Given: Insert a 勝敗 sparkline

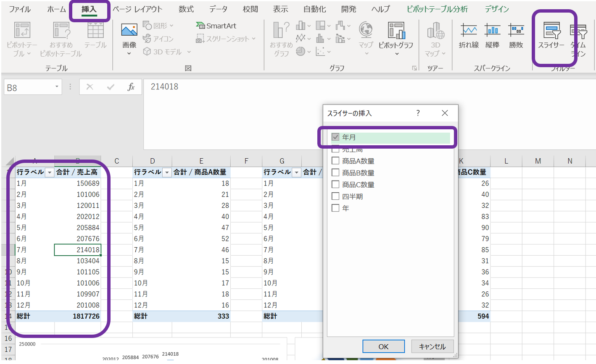Looking at the screenshot, I should pyautogui.click(x=516, y=36).
